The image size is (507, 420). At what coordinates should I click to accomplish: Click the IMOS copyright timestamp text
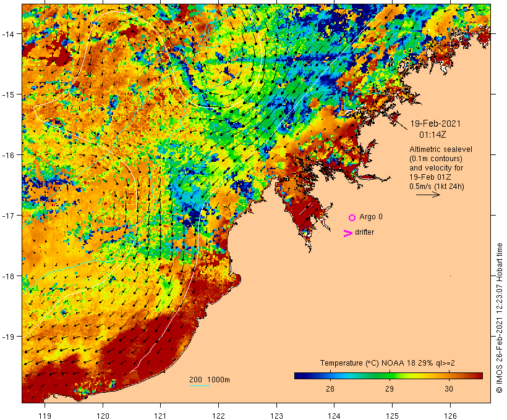click(499, 318)
